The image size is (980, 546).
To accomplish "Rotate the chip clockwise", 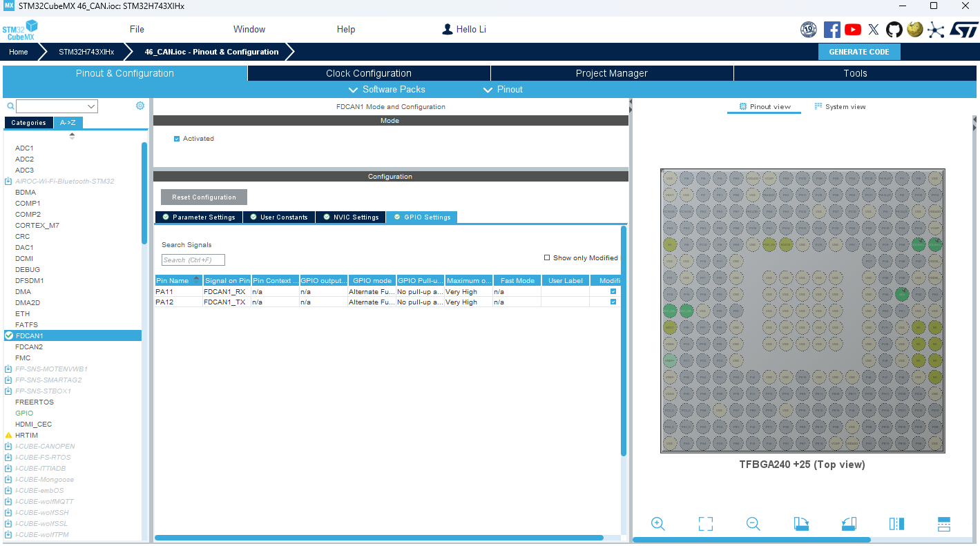I will pyautogui.click(x=801, y=524).
